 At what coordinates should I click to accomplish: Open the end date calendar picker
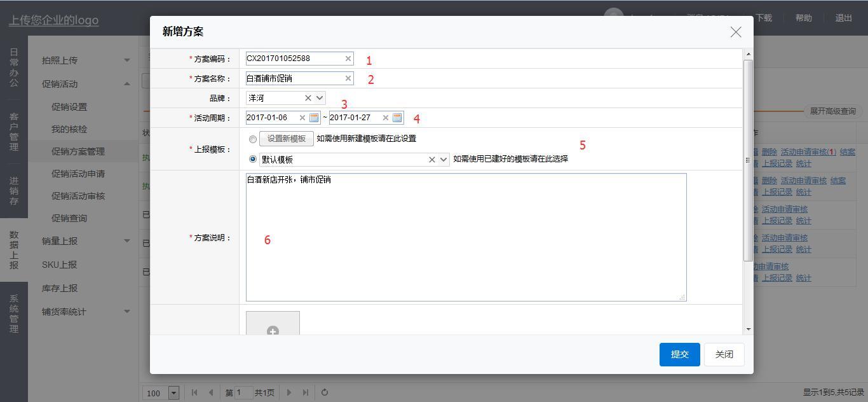tap(397, 118)
